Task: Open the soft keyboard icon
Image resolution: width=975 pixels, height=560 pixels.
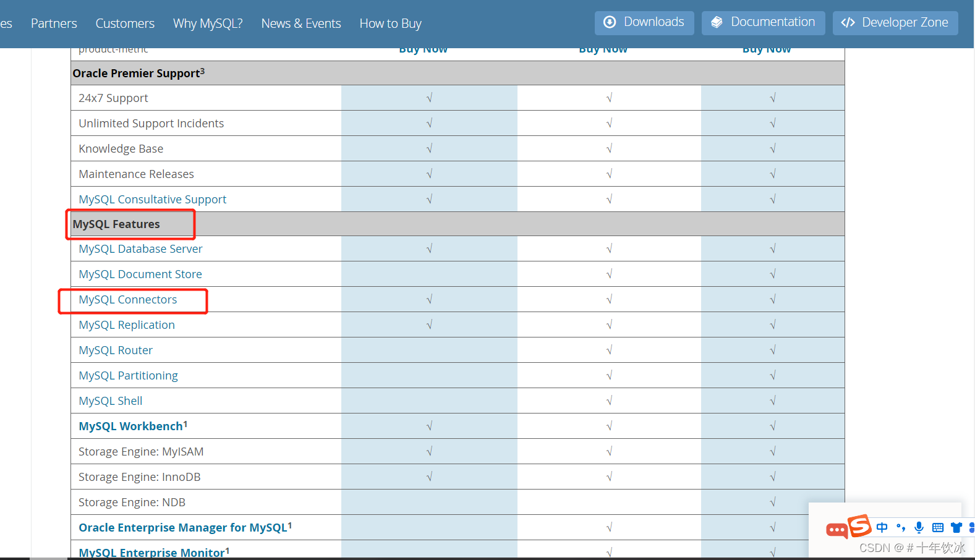Action: (938, 527)
